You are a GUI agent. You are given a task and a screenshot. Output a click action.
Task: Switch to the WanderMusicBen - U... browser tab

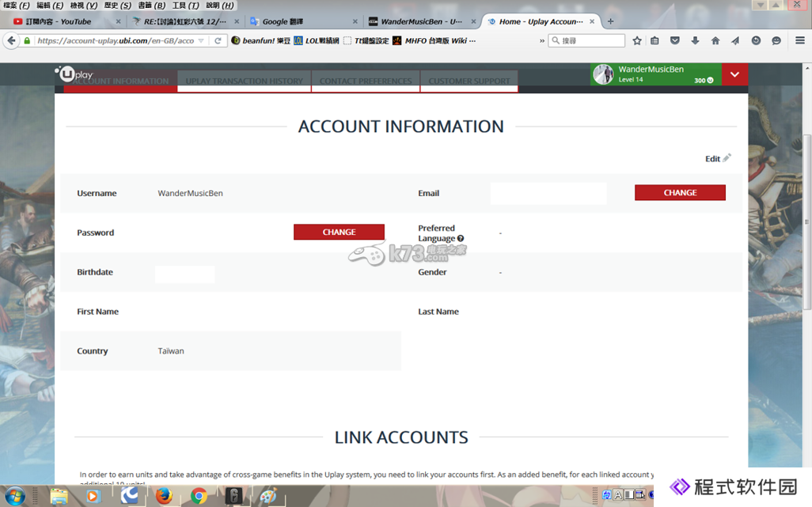click(422, 21)
